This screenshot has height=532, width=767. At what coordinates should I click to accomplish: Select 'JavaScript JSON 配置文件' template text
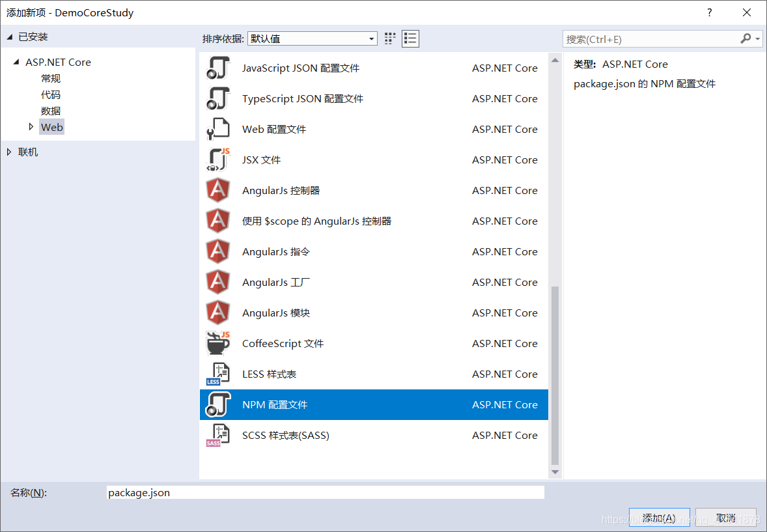301,68
